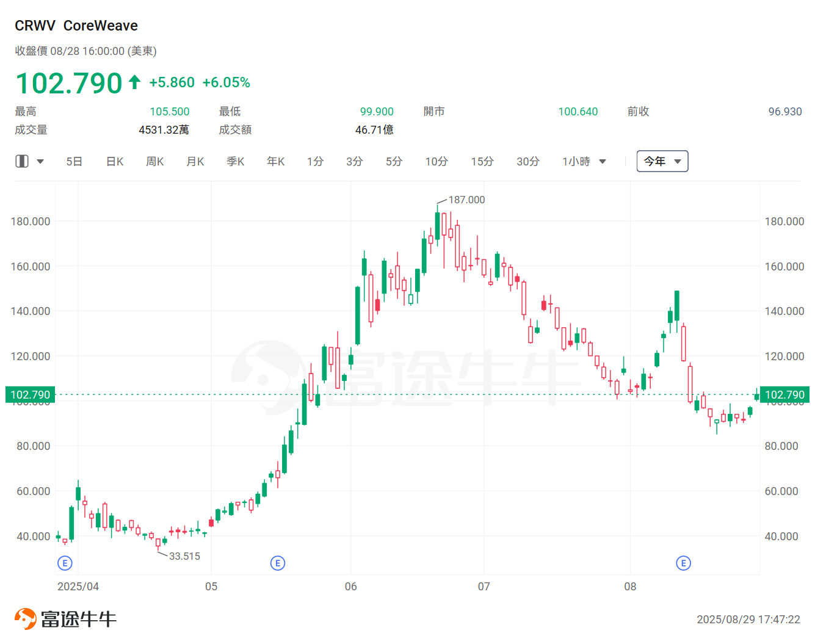Image resolution: width=815 pixels, height=644 pixels.
Task: Open the 今年 time range dropdown
Action: coord(662,161)
